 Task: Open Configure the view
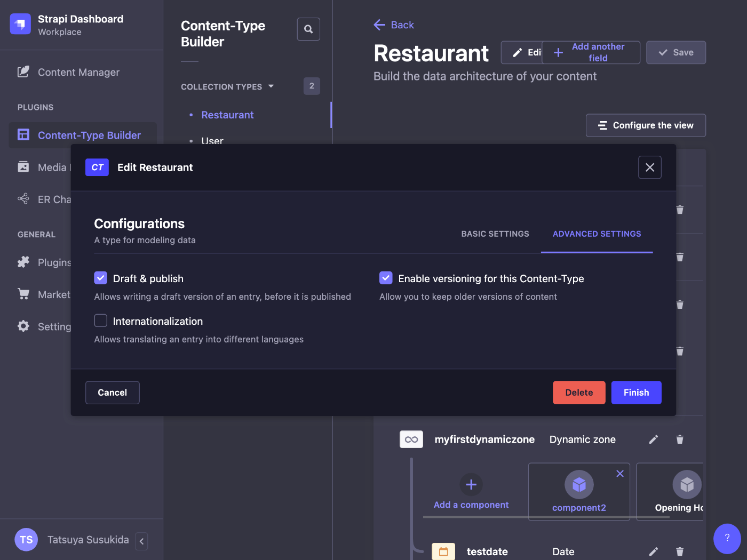646,125
